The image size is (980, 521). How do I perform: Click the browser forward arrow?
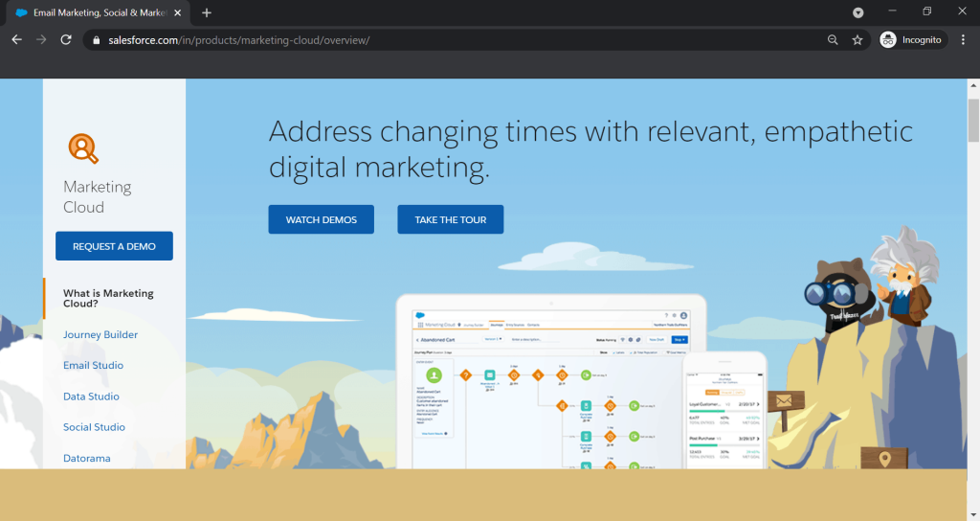pyautogui.click(x=41, y=39)
